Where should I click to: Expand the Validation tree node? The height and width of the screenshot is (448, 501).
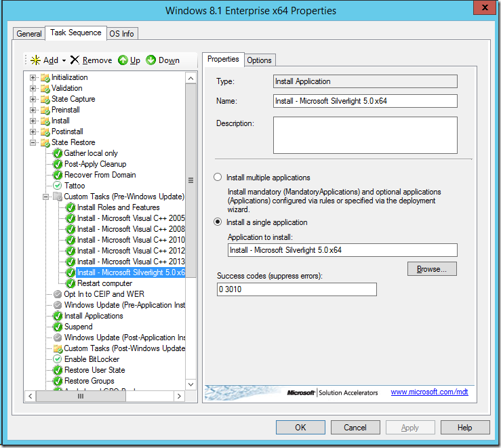(33, 89)
